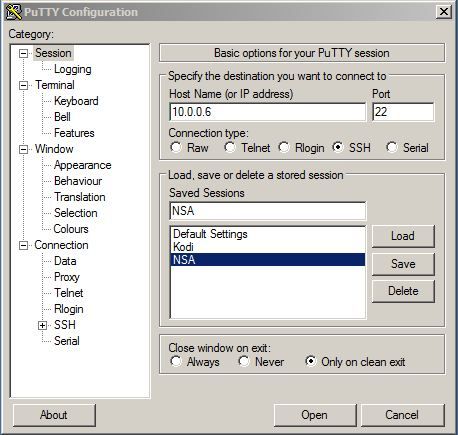Collapse the Connection tree node
Image resolution: width=458 pixels, height=435 pixels.
(23, 246)
